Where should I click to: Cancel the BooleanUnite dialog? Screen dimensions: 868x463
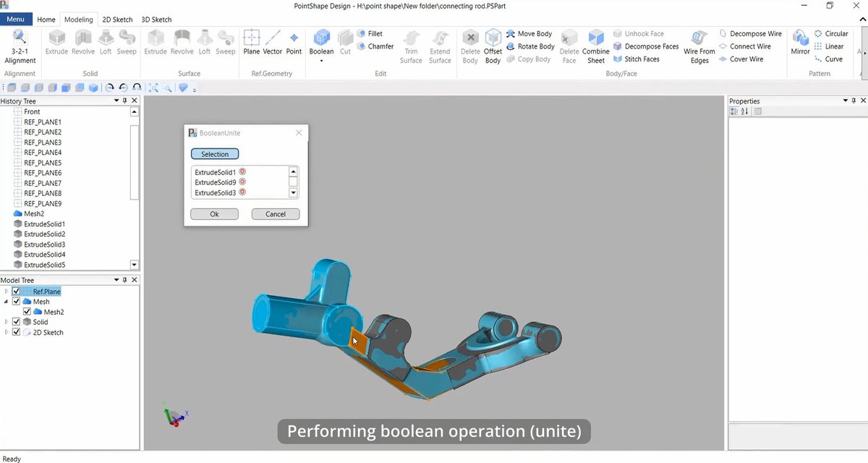276,214
